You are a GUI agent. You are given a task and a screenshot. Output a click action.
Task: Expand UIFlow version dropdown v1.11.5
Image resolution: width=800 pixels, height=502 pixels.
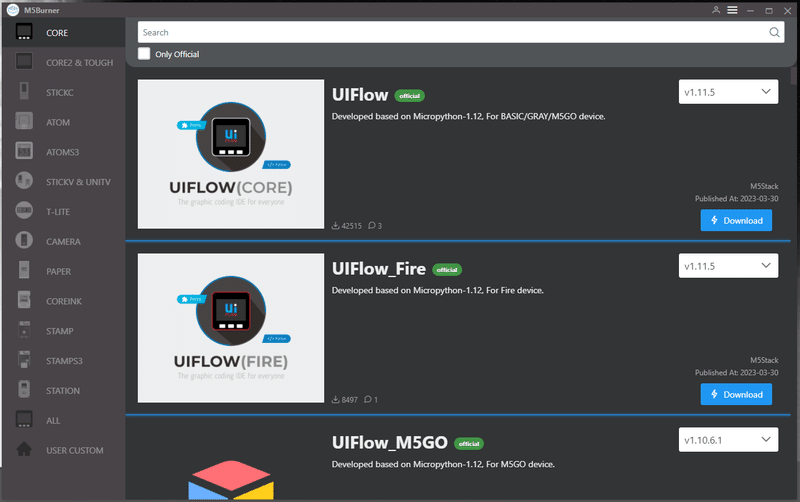point(728,92)
